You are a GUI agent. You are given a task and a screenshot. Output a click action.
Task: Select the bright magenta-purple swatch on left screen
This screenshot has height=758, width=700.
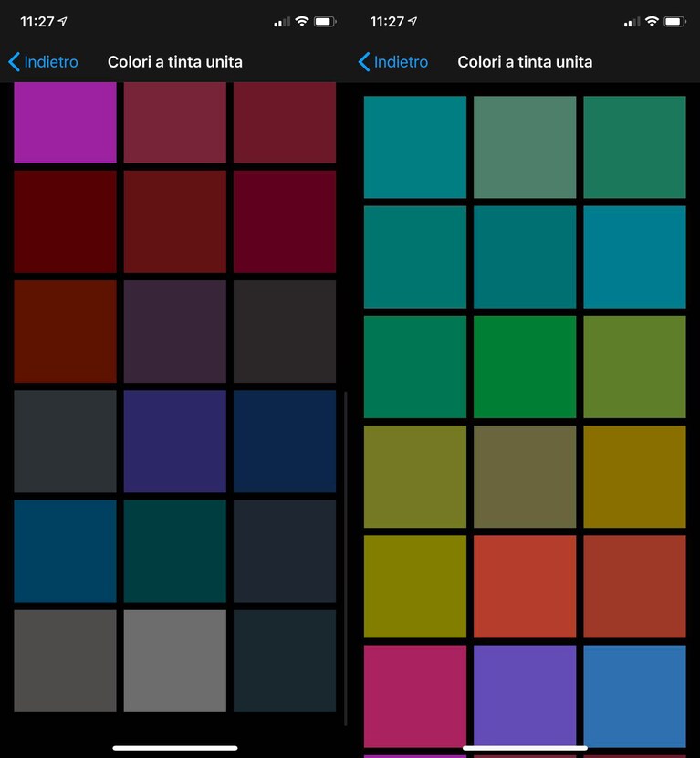pyautogui.click(x=65, y=122)
